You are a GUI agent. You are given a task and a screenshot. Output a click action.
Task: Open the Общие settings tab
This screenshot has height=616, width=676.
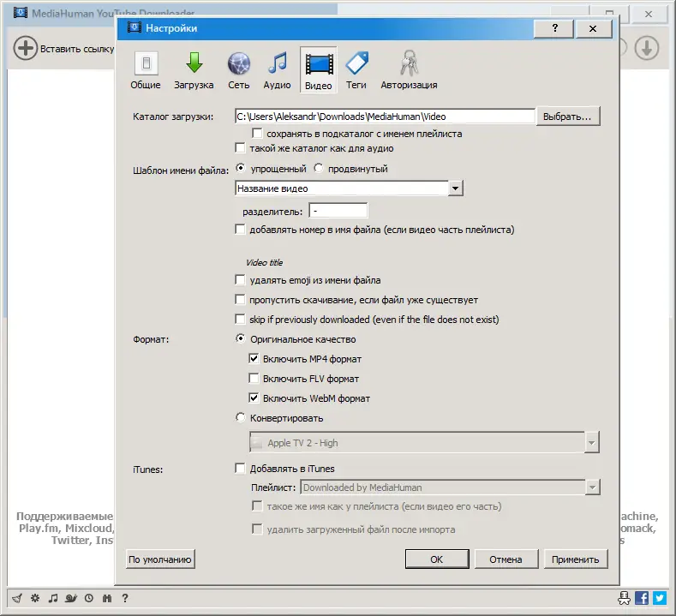(146, 70)
